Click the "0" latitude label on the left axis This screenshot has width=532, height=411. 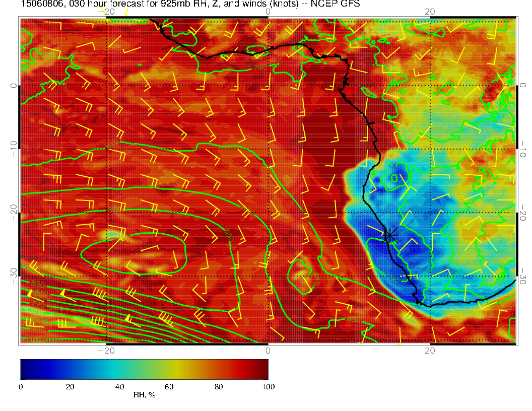click(14, 86)
